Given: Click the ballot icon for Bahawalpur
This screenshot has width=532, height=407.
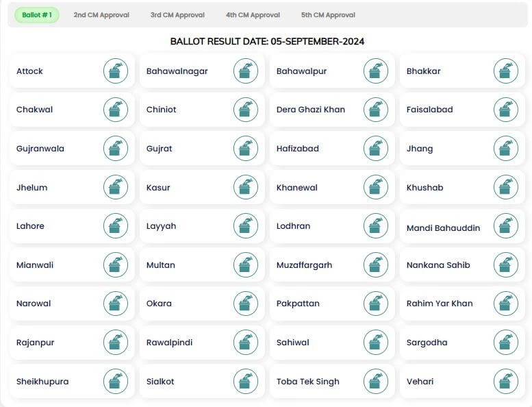Looking at the screenshot, I should [x=376, y=71].
